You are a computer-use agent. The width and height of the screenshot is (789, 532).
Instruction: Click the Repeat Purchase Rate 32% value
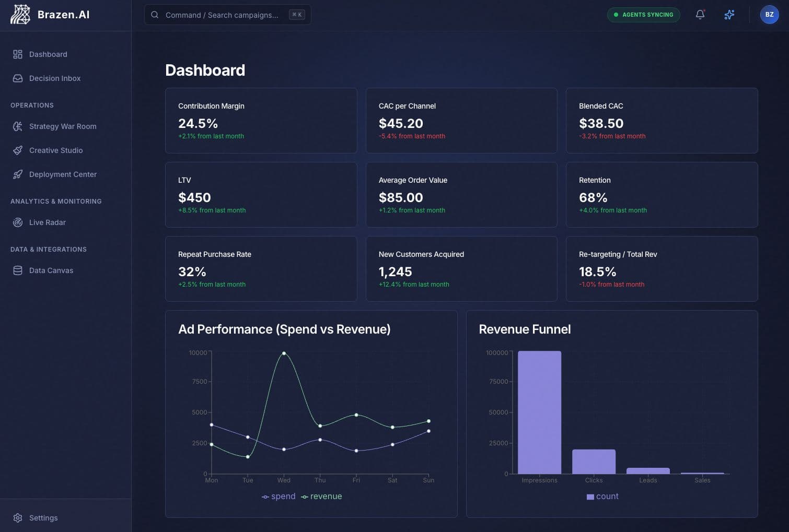click(x=192, y=271)
